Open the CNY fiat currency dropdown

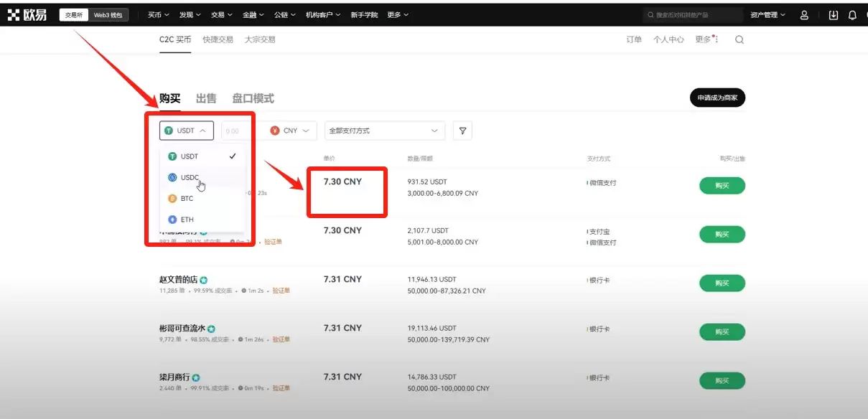click(290, 131)
